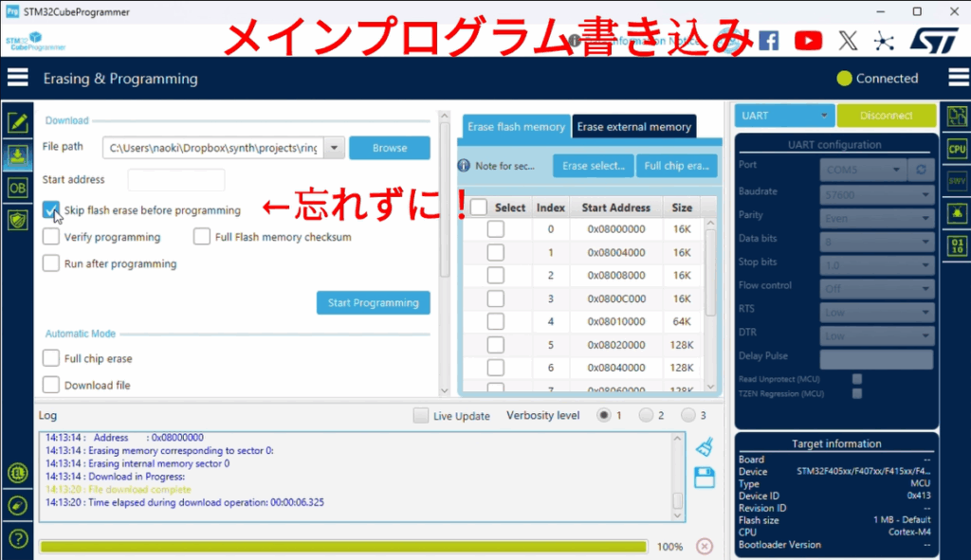The width and height of the screenshot is (971, 560).
Task: Click the Start address input field
Action: tap(176, 179)
